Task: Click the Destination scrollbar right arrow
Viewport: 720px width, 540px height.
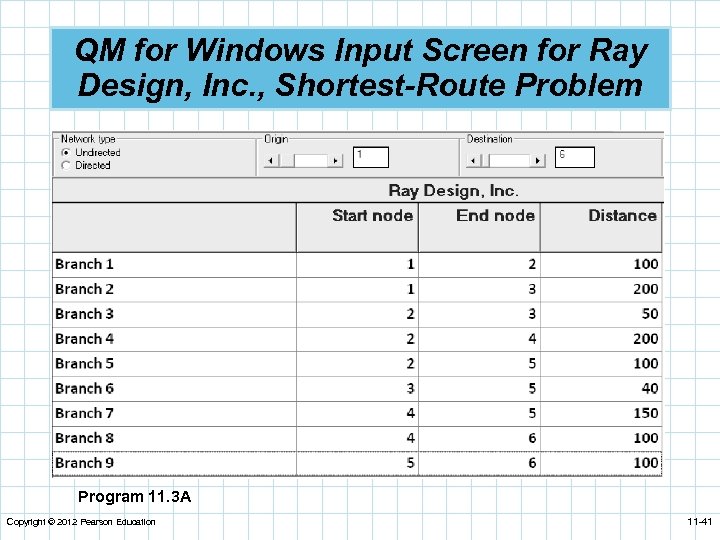Action: 538,161
